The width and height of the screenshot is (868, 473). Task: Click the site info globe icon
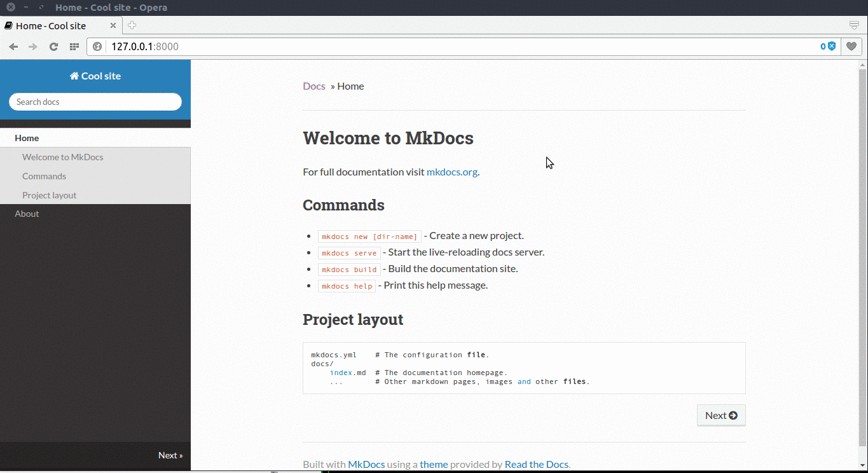(x=97, y=46)
